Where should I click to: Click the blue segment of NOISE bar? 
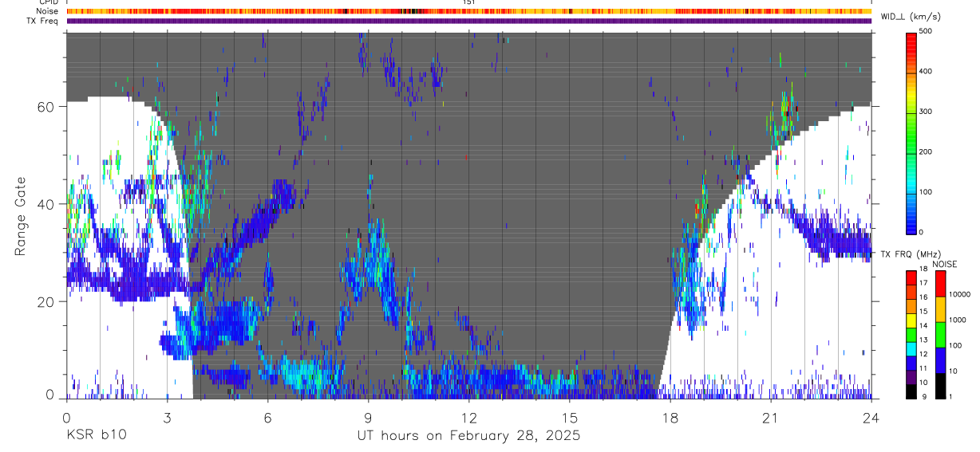940,360
